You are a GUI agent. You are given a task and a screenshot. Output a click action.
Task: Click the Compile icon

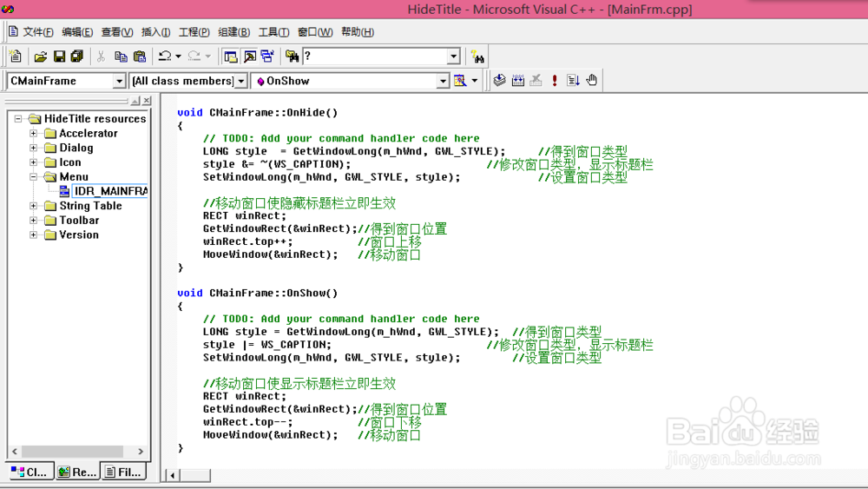[499, 81]
